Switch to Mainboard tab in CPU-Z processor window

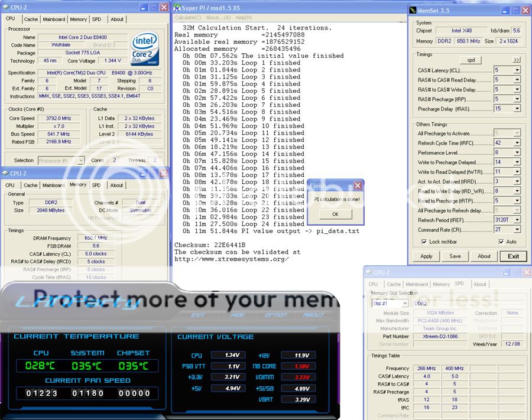pyautogui.click(x=54, y=19)
